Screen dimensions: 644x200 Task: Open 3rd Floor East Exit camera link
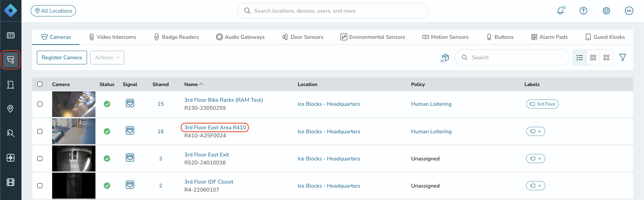click(206, 155)
